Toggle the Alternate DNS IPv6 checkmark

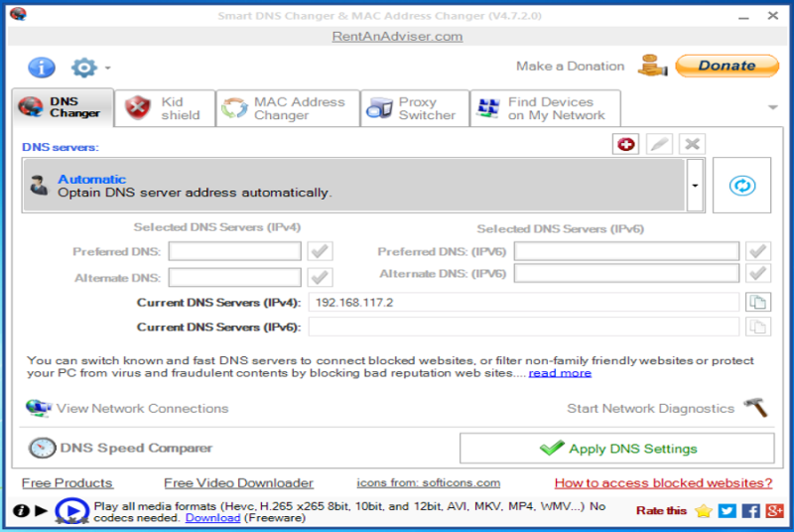pos(758,273)
